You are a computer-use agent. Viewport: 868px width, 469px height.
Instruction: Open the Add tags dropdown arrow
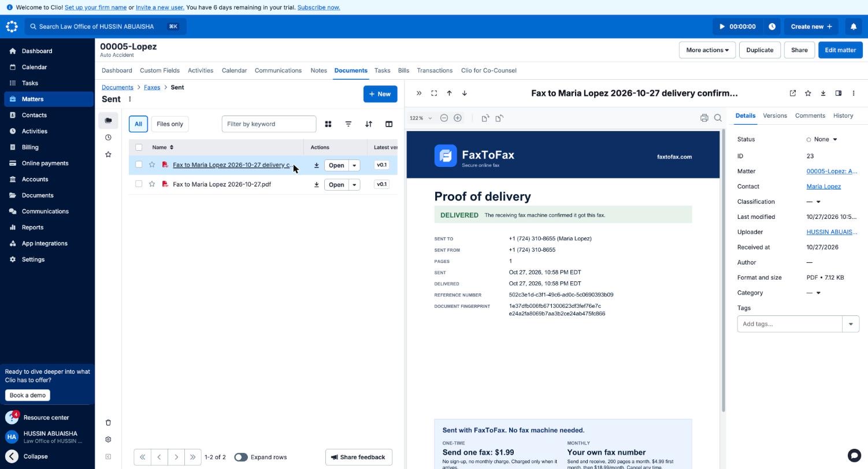pyautogui.click(x=851, y=324)
